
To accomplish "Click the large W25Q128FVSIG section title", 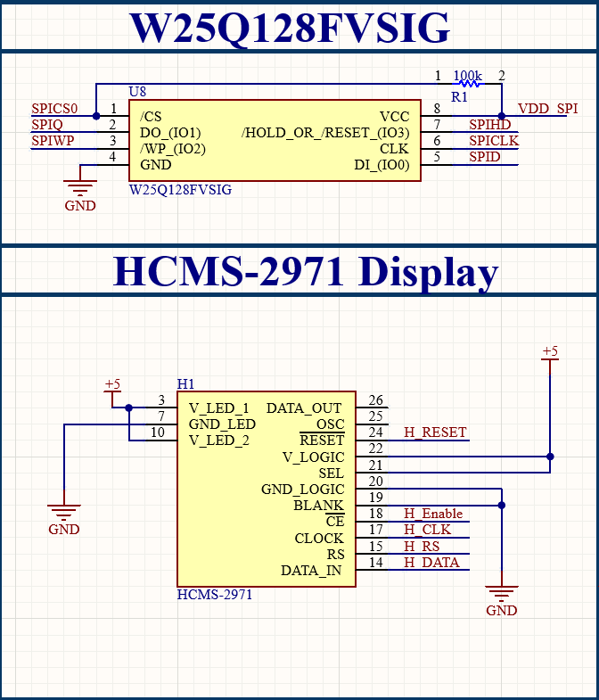I will coord(290,28).
